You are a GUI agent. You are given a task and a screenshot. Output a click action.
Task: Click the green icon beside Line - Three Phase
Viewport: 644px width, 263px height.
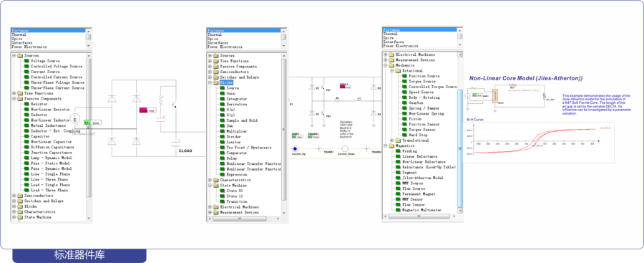(26, 179)
